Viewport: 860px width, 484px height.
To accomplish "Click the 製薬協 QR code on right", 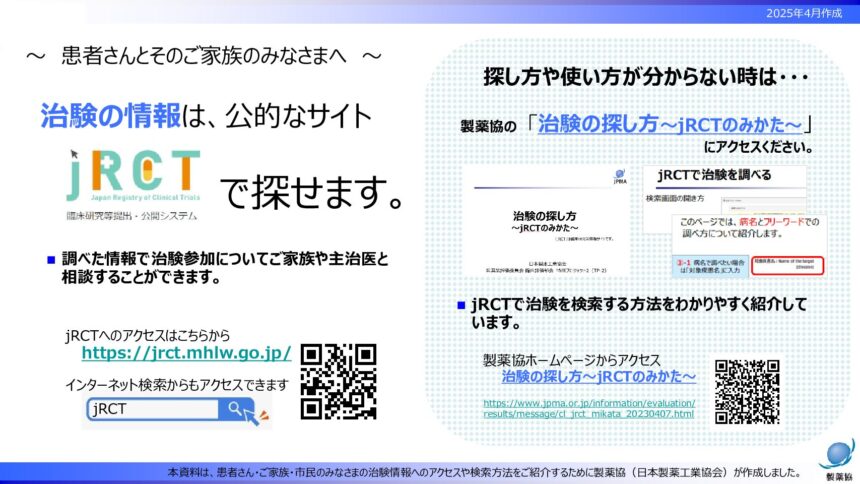I will pyautogui.click(x=747, y=392).
